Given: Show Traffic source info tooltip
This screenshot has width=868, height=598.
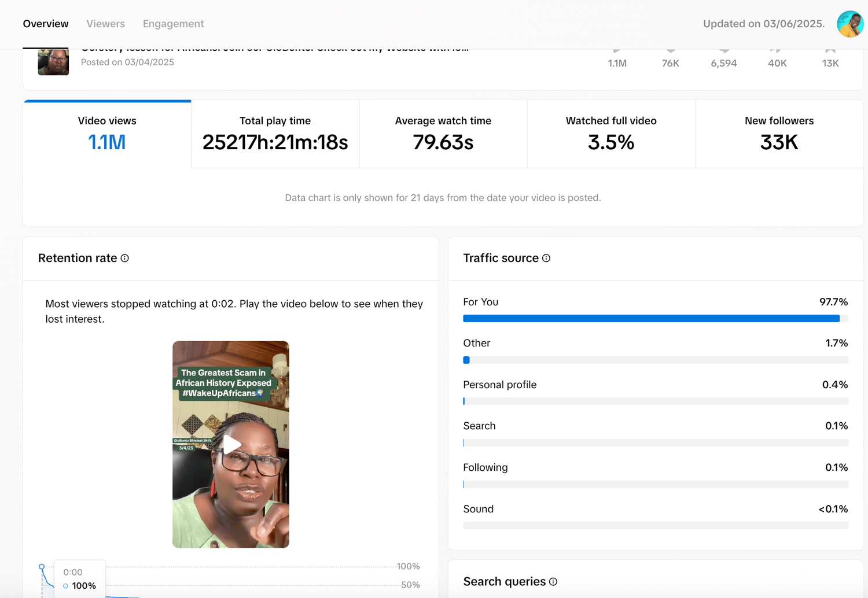Looking at the screenshot, I should pyautogui.click(x=546, y=258).
